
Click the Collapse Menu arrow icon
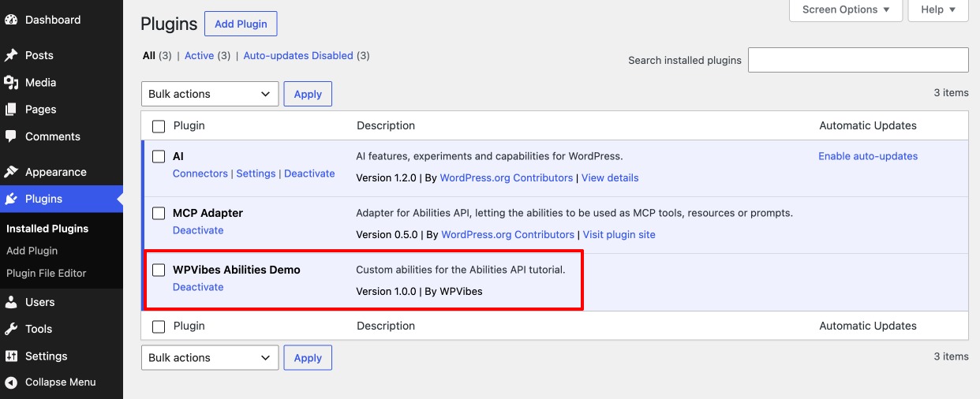click(11, 382)
